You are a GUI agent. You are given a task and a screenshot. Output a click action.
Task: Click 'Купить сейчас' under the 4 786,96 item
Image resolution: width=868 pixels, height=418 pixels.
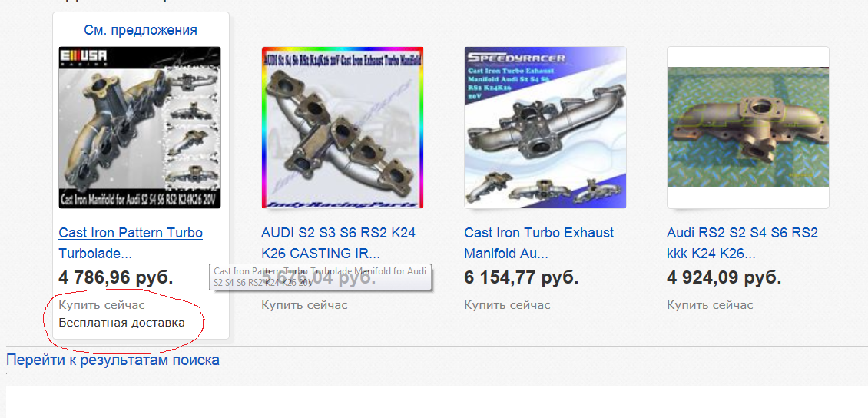tap(102, 305)
